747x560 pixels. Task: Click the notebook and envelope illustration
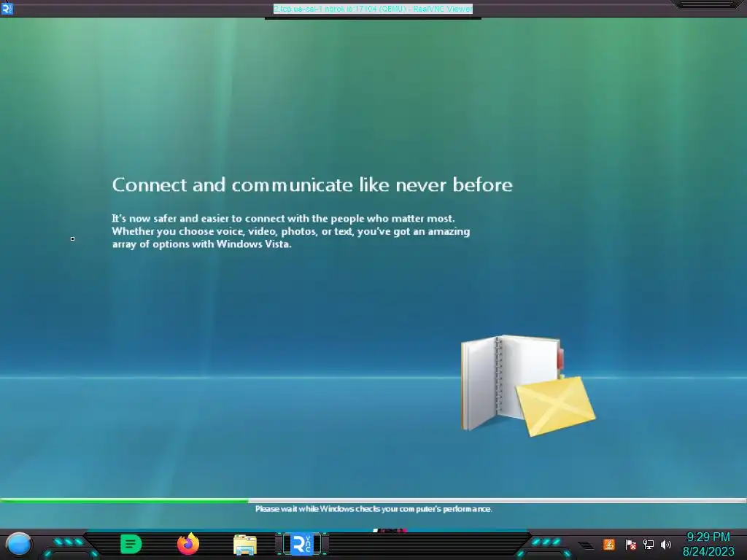(528, 386)
